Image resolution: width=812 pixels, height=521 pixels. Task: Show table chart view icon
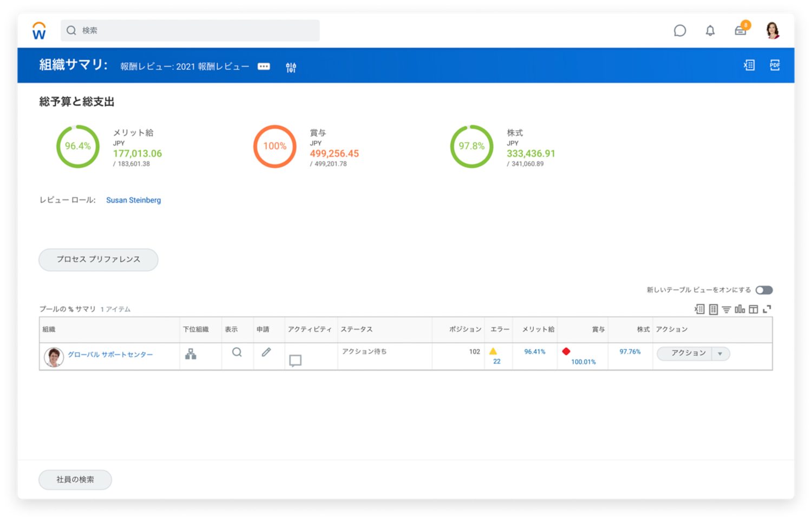(x=740, y=309)
